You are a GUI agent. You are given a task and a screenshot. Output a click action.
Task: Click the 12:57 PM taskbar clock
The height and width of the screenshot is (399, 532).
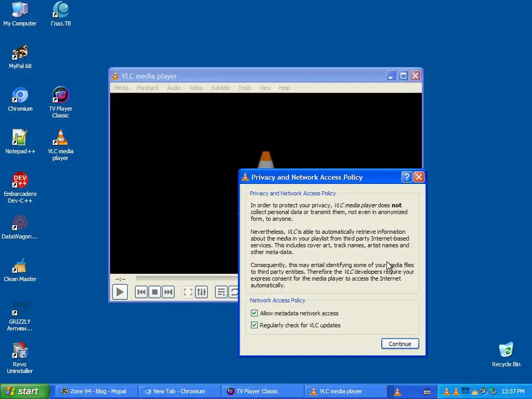pos(513,392)
